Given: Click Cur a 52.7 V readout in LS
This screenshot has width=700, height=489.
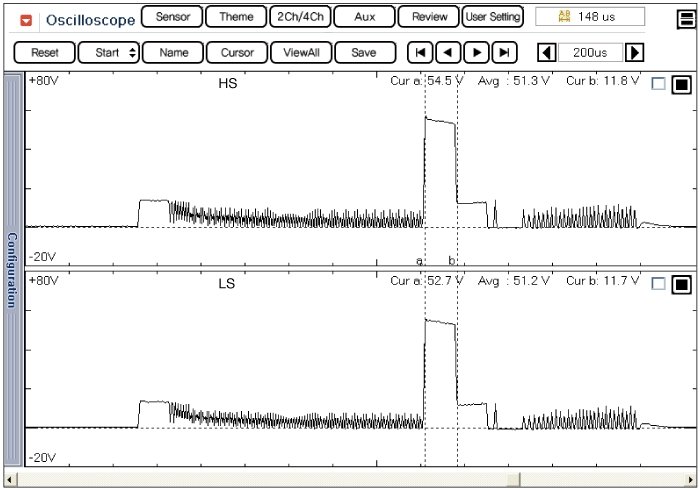Looking at the screenshot, I should coord(427,281).
